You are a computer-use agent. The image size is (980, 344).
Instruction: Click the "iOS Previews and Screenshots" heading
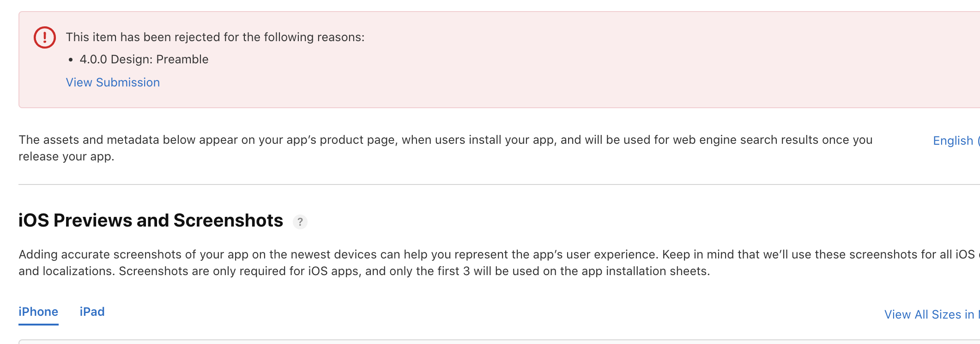pos(151,221)
